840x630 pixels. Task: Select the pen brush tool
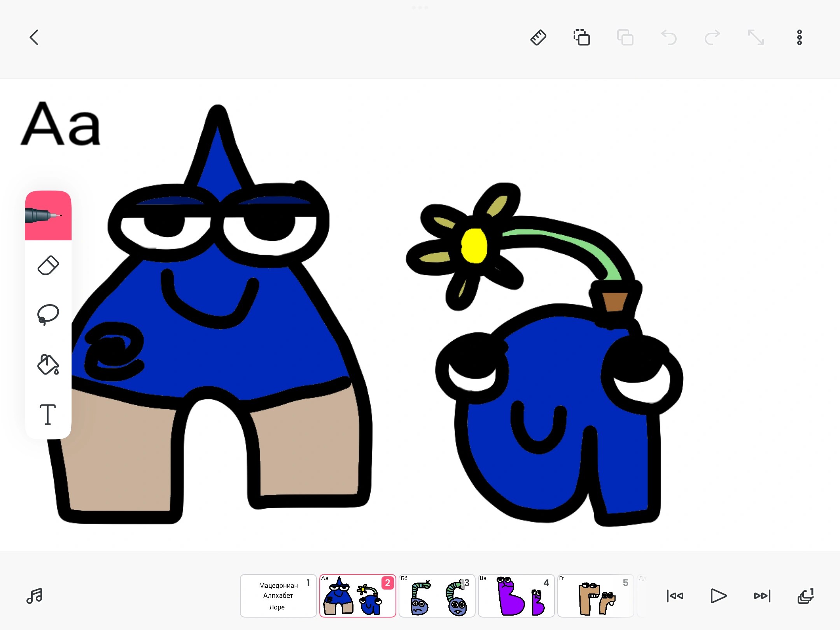48,215
